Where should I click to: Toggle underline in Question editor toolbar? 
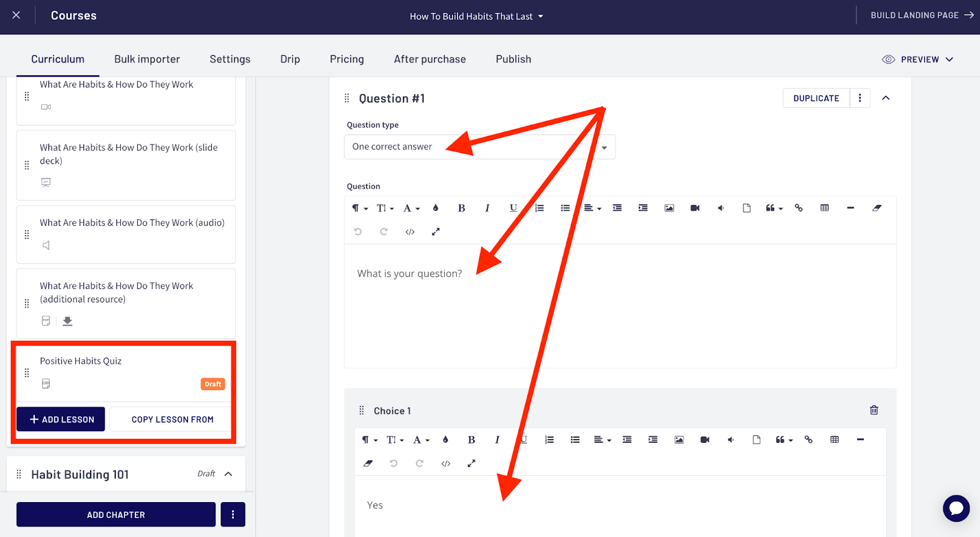tap(513, 208)
